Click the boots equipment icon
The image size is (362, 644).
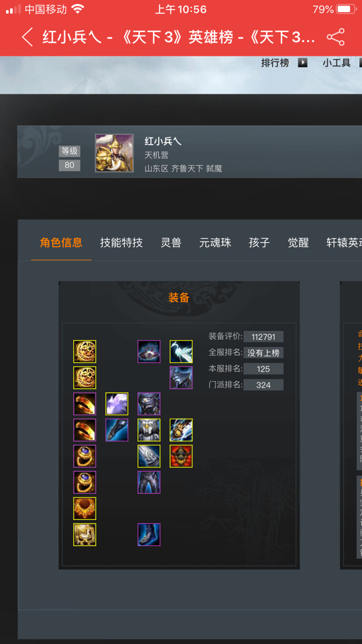click(x=149, y=535)
